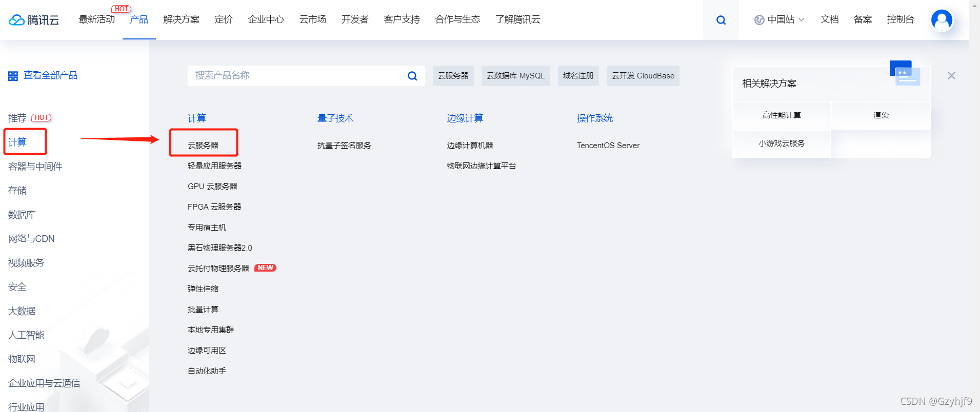Open 自动化助手 product
The height and width of the screenshot is (412, 980).
pos(207,371)
